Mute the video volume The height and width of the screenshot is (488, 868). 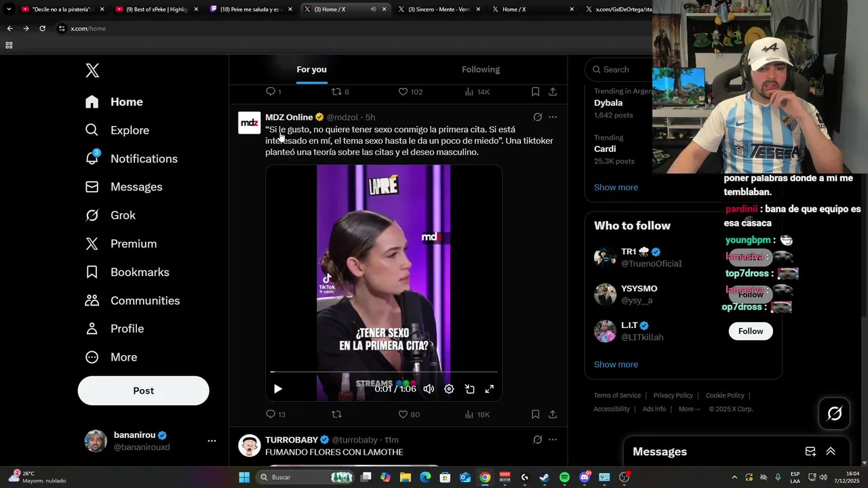click(429, 389)
